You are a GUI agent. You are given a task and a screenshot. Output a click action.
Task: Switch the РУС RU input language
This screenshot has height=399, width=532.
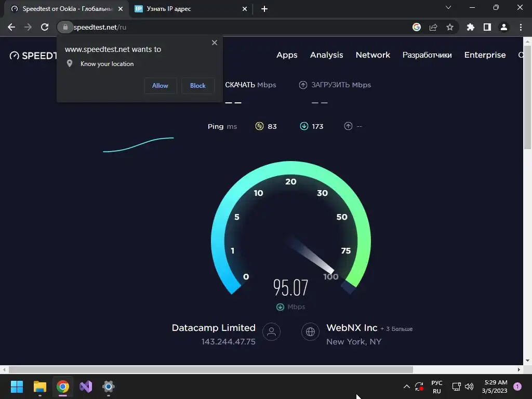pyautogui.click(x=436, y=387)
